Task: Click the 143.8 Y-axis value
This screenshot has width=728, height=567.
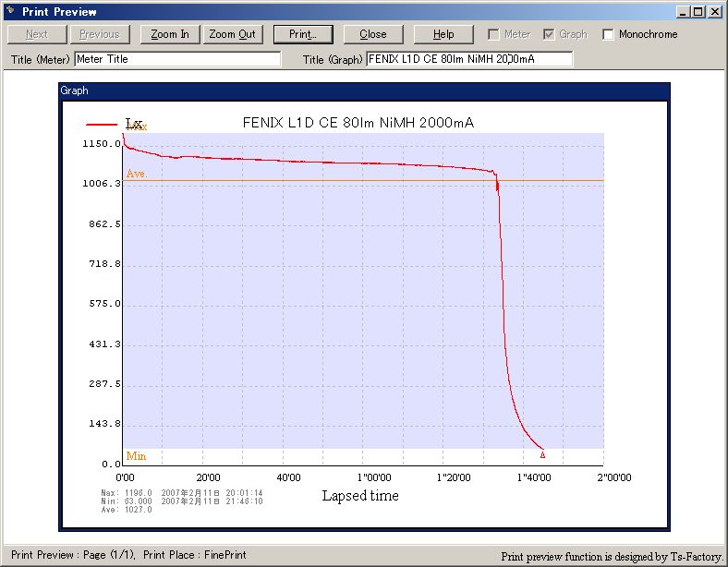Action: 104,424
